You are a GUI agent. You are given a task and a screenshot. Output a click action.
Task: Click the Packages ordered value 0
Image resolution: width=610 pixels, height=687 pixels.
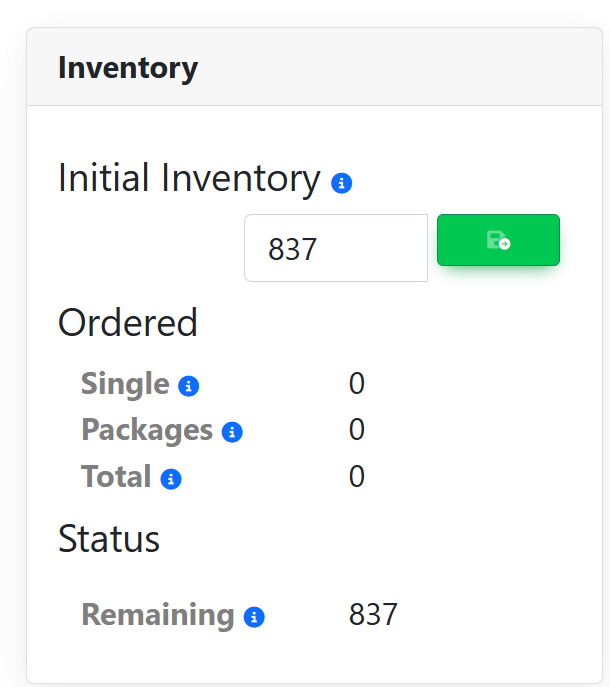tap(357, 430)
